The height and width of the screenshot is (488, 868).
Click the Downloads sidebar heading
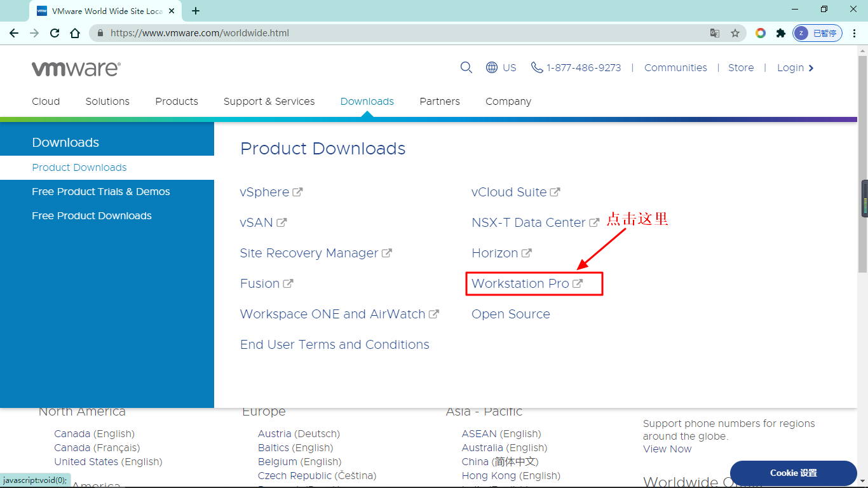65,142
